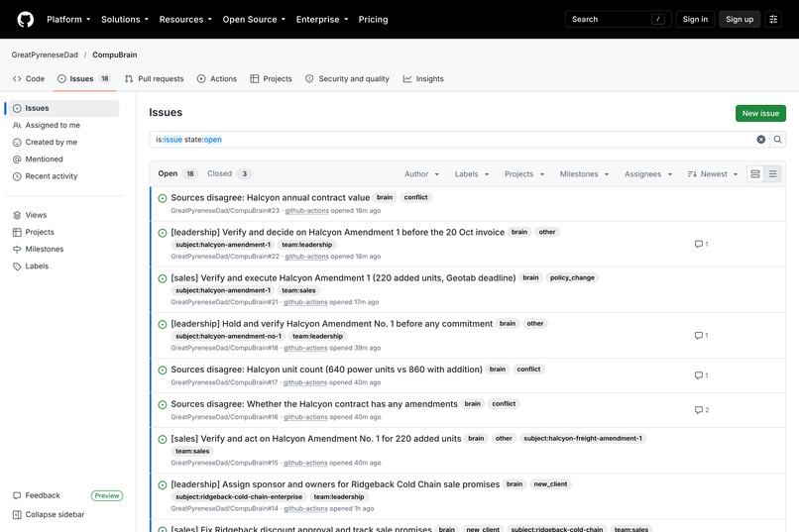Select Issues in the sidebar
Image resolution: width=799 pixels, height=532 pixels.
click(63, 108)
